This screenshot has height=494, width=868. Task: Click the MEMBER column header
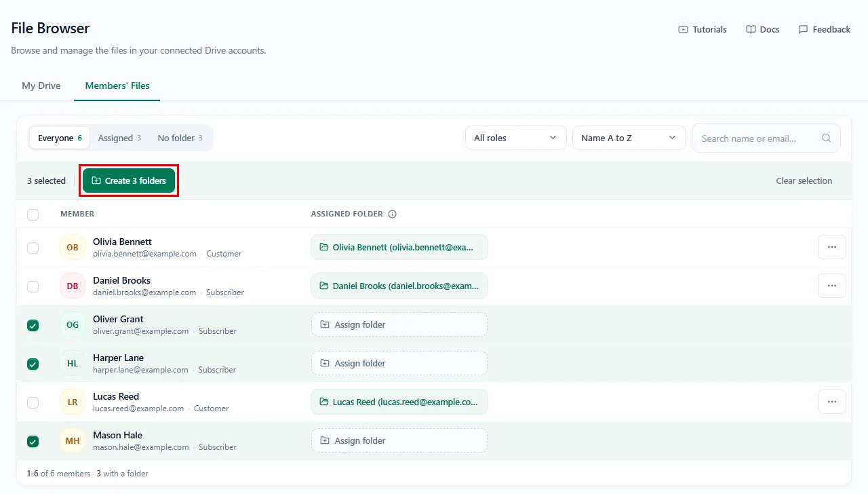pos(77,214)
